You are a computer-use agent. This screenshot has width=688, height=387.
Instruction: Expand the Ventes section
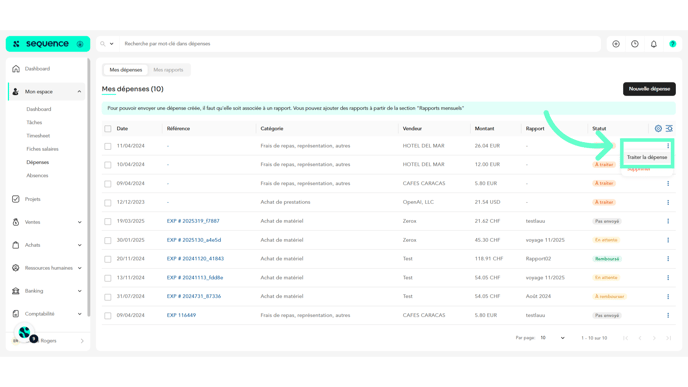pos(79,222)
